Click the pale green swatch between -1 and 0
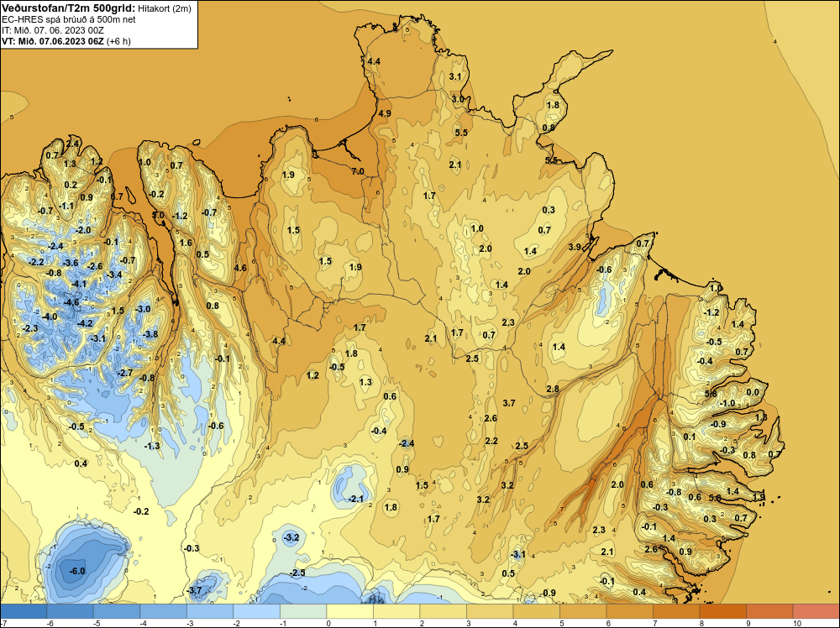Viewport: 840px width, 628px height. coord(303,611)
